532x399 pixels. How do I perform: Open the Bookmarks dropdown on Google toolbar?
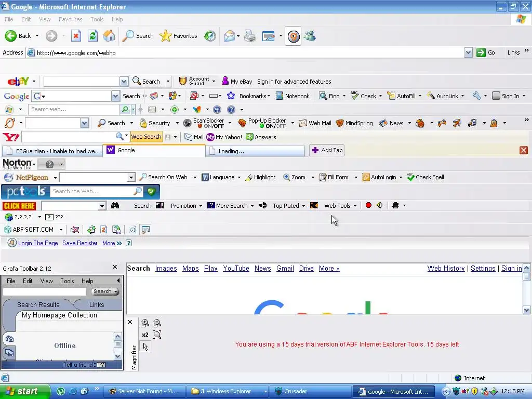pyautogui.click(x=269, y=96)
